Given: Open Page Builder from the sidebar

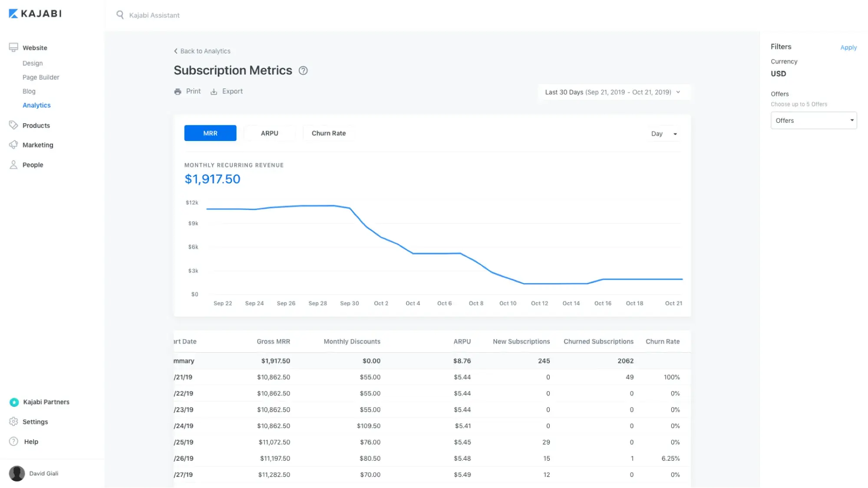Looking at the screenshot, I should point(40,77).
